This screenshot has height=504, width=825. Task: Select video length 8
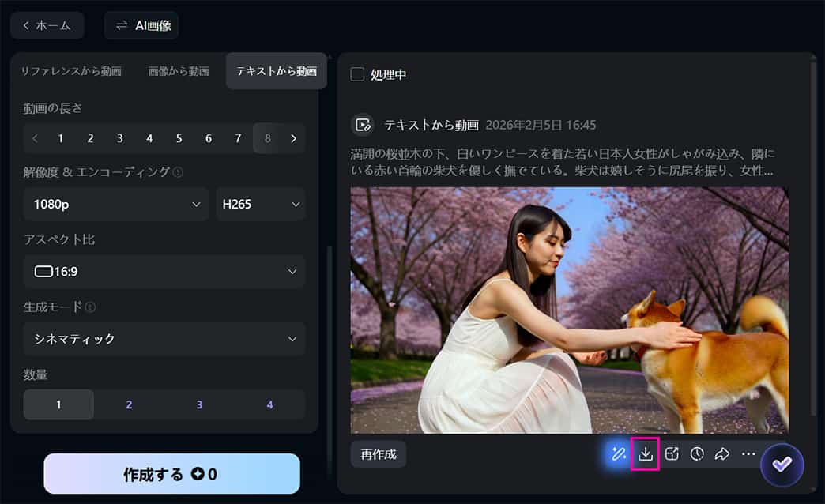coord(267,138)
